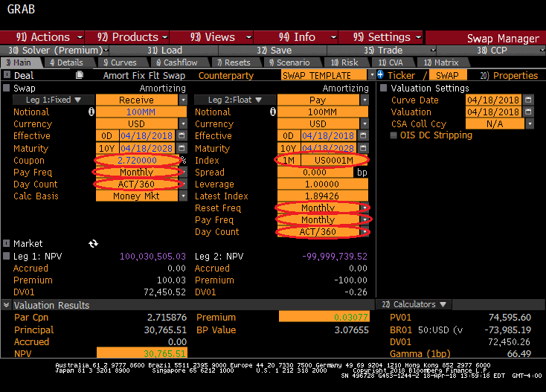Click the NPV 30,765.51 field
The width and height of the screenshot is (546, 392).
(x=142, y=353)
